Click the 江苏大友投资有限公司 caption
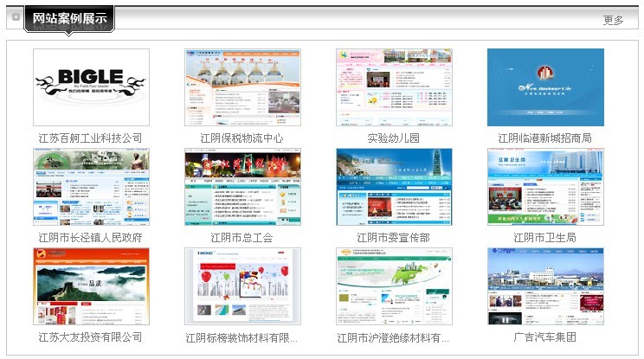 [90, 337]
